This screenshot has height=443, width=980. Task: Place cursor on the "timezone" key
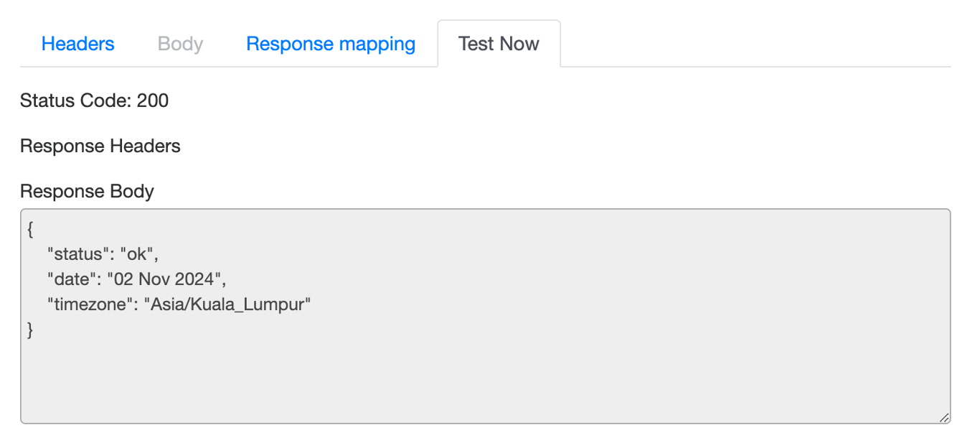click(90, 304)
